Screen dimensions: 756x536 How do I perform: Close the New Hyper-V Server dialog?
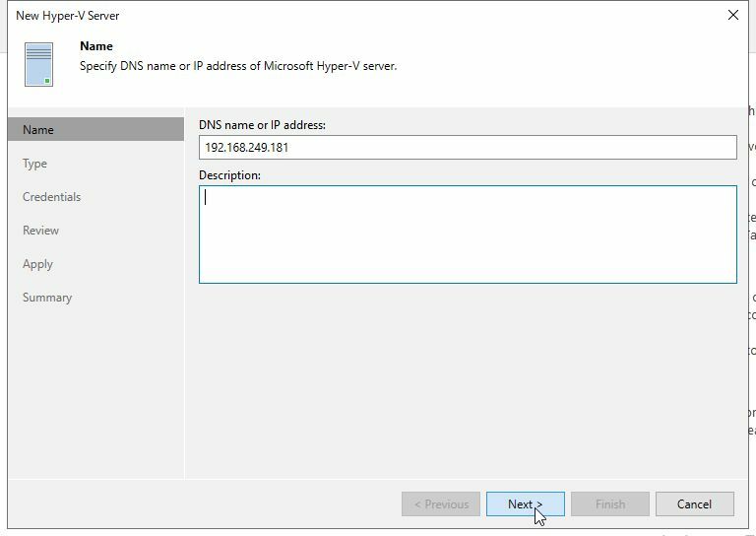(732, 16)
